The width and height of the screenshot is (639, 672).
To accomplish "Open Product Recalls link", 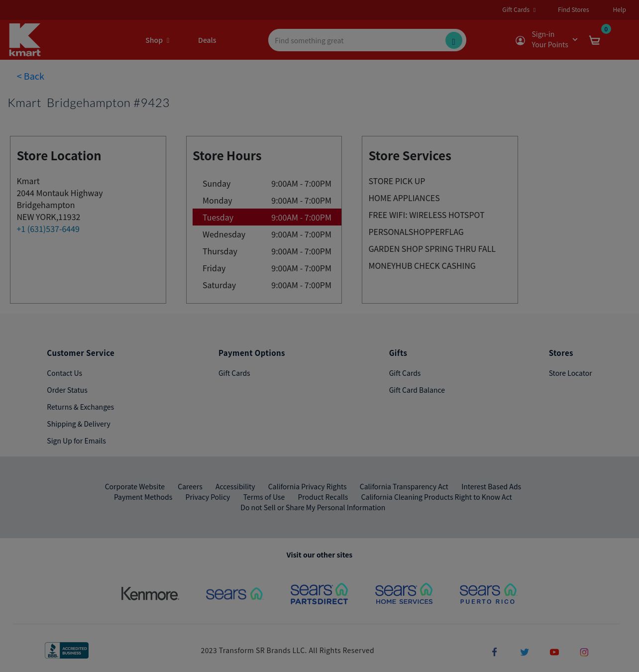I will (x=323, y=497).
